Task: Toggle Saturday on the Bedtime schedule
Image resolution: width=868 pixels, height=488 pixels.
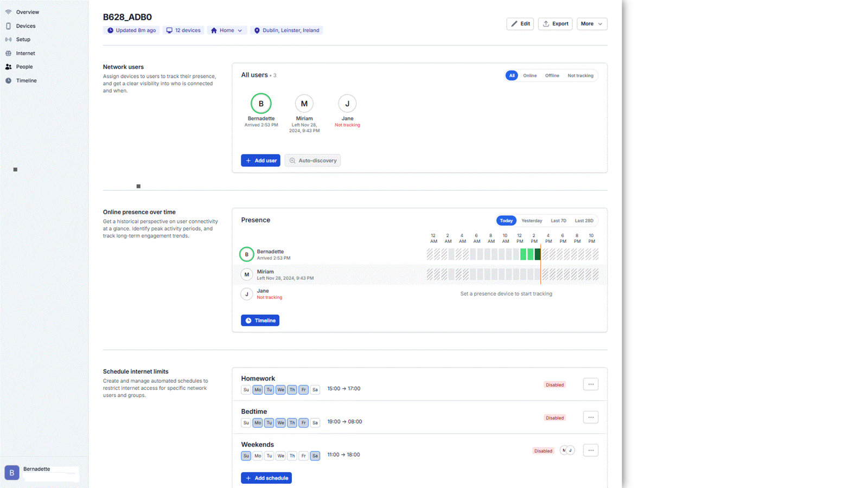Action: [315, 423]
